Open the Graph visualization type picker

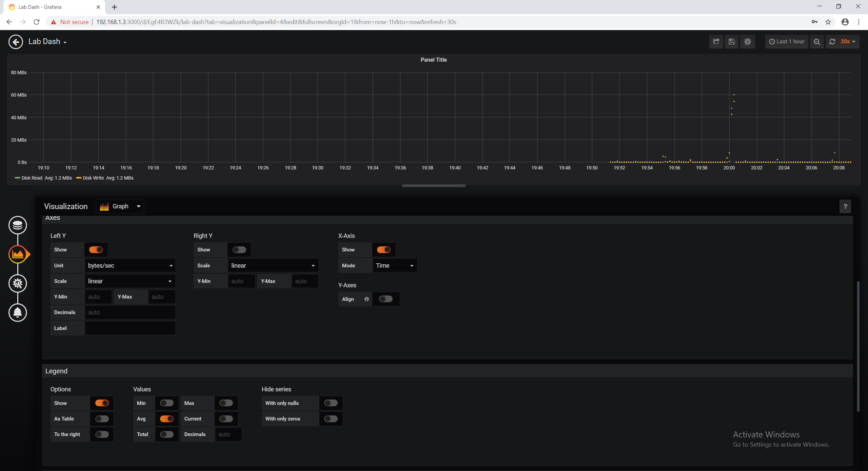point(120,206)
